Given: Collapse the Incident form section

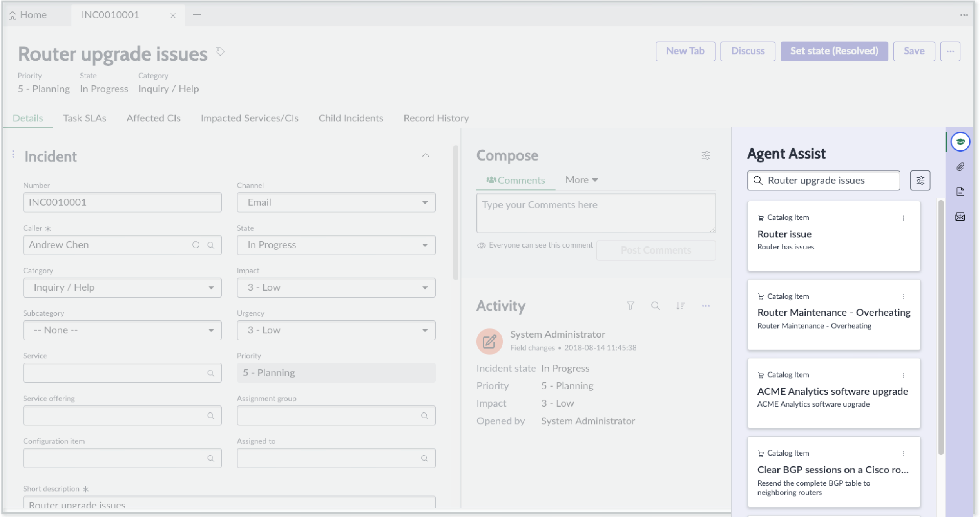Looking at the screenshot, I should pyautogui.click(x=426, y=155).
